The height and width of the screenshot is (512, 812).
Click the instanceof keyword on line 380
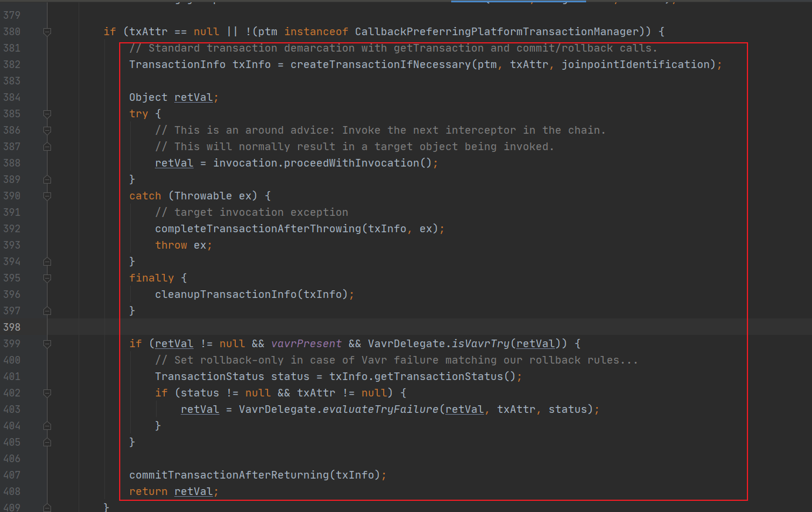click(x=316, y=32)
